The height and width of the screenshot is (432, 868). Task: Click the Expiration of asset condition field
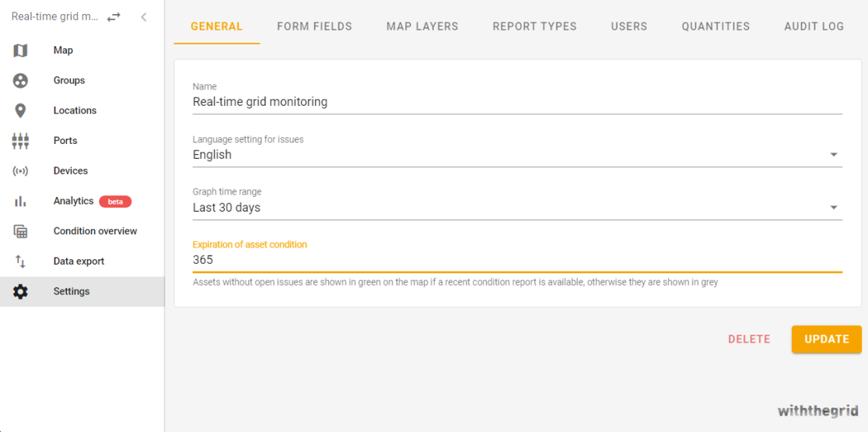tap(517, 260)
